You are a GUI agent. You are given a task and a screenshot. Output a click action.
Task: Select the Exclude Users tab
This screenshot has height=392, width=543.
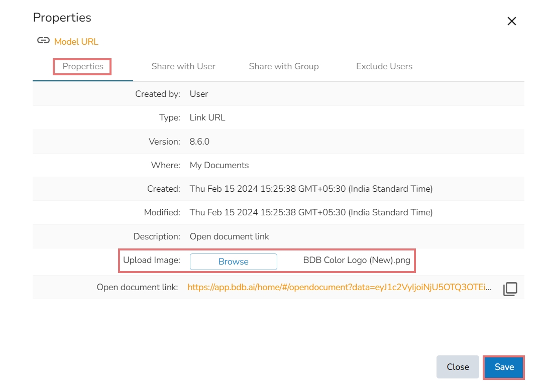384,66
